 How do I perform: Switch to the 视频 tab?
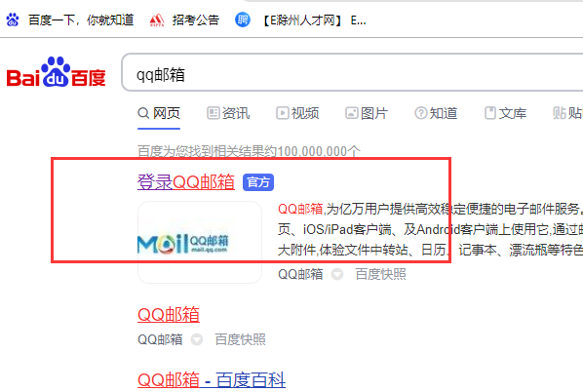pos(297,113)
